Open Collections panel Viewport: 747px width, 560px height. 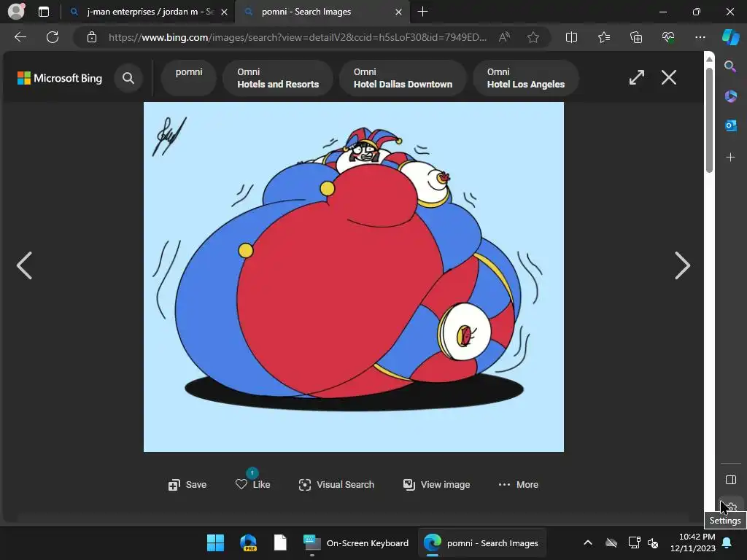636,37
